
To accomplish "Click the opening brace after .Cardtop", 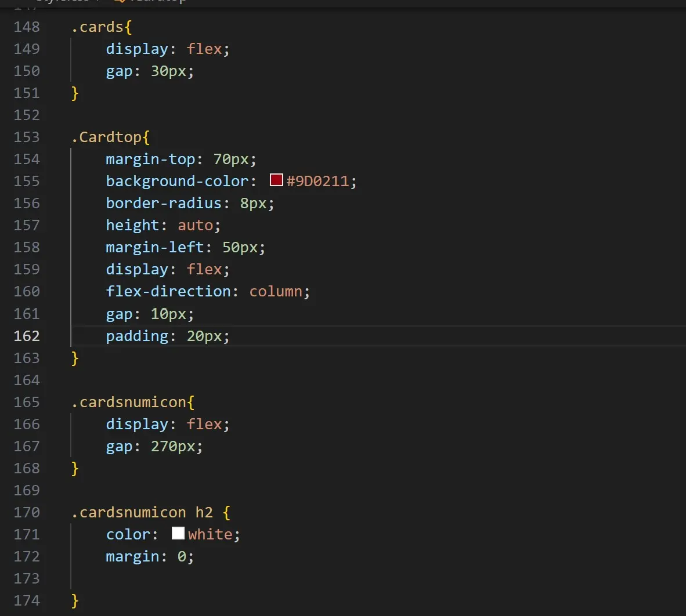I will tap(146, 137).
